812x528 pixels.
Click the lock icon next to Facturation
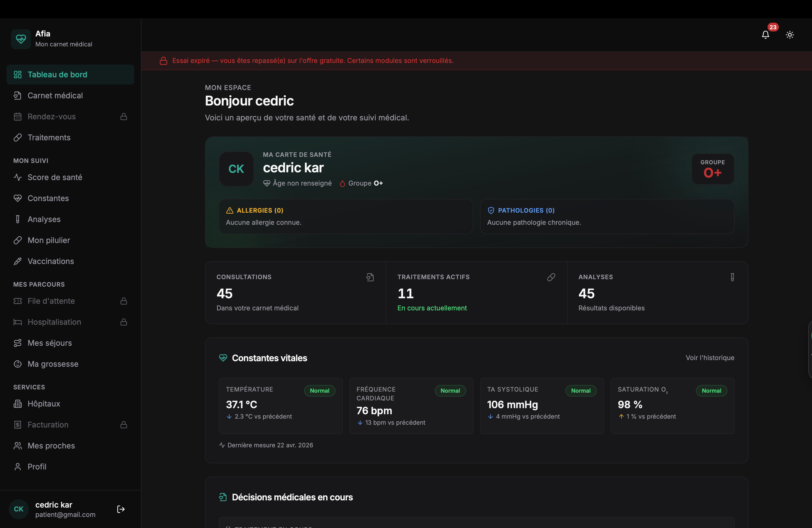124,425
